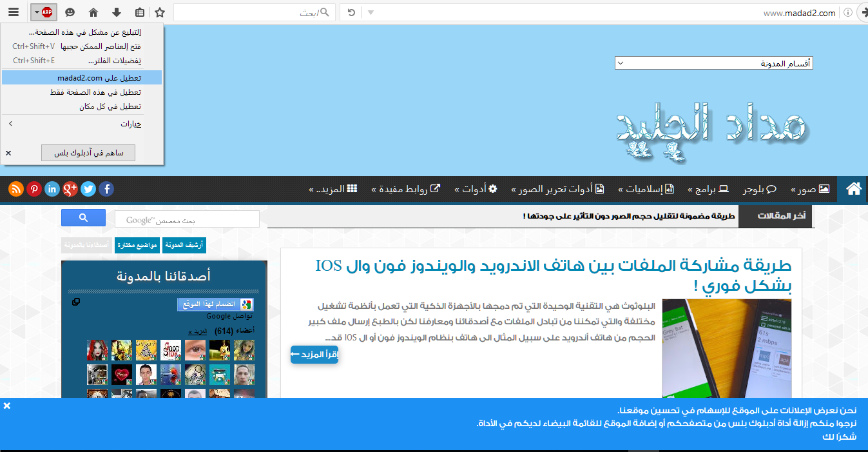Click the site home icon in navbar
The height and width of the screenshot is (452, 868).
(x=854, y=189)
